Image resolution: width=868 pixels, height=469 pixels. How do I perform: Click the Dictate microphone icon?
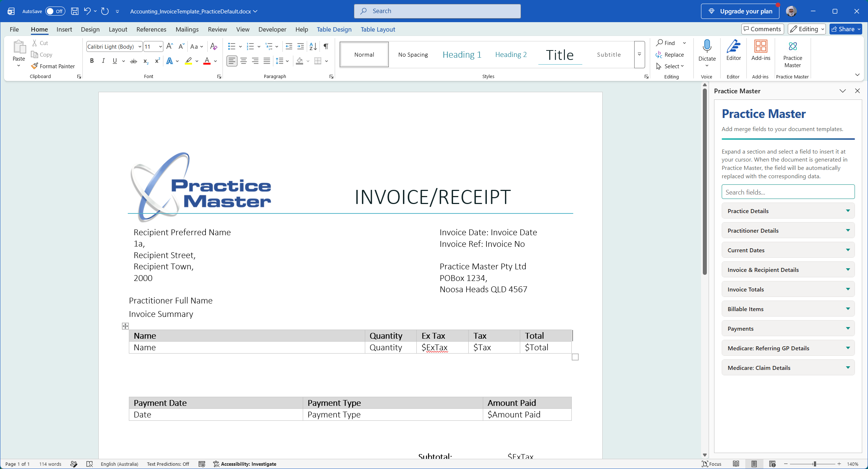[707, 46]
